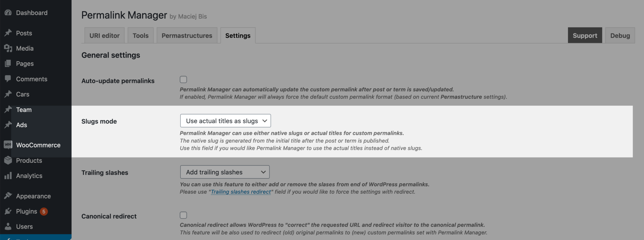The image size is (644, 240).
Task: Click the Slugs mode label
Action: [x=99, y=121]
